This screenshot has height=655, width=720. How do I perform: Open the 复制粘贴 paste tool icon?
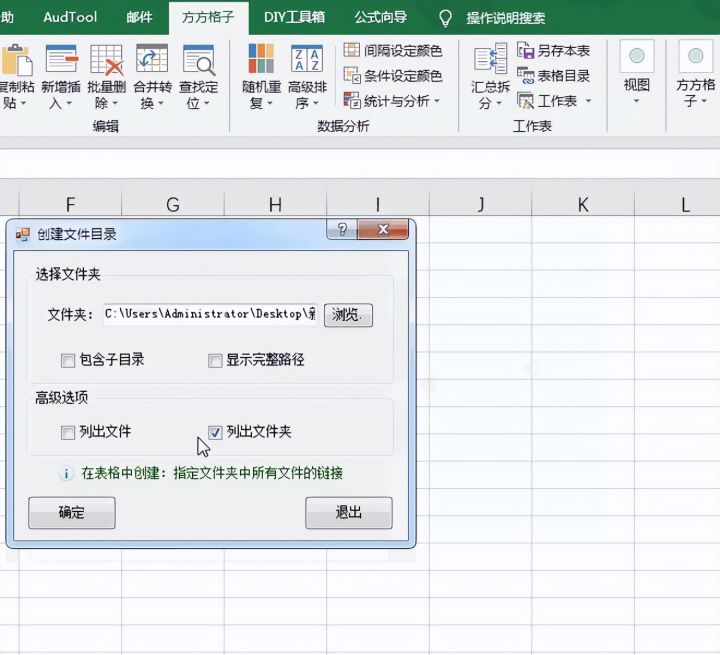coord(16,60)
